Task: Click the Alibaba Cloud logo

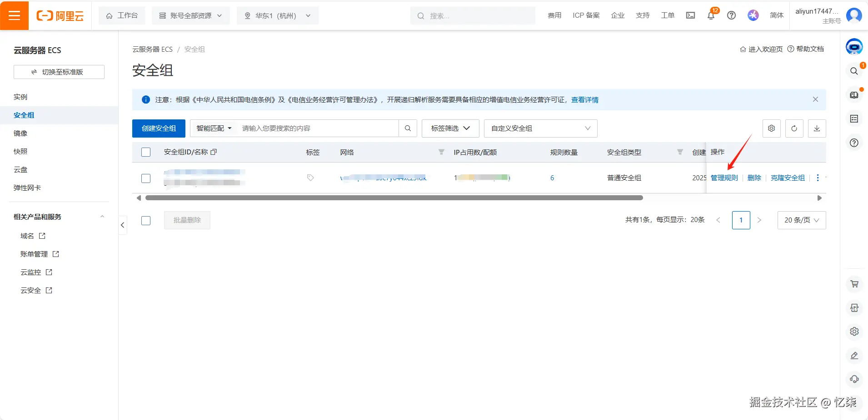Action: pos(60,16)
